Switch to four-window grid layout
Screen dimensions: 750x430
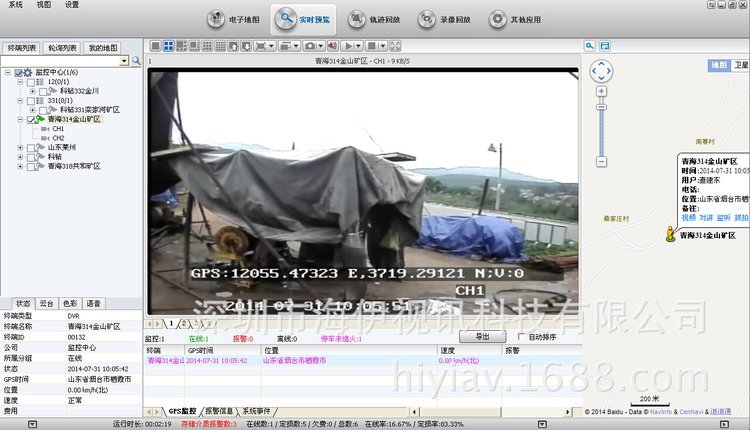(168, 46)
